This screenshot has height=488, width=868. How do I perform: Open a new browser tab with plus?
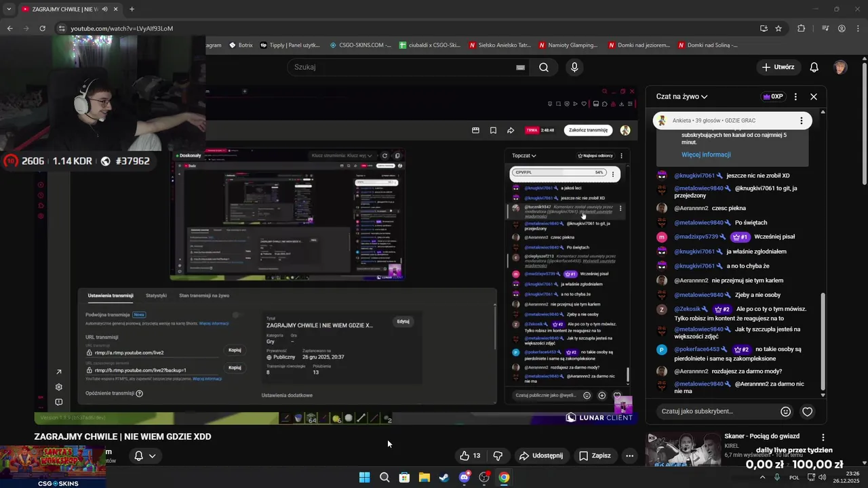point(132,9)
